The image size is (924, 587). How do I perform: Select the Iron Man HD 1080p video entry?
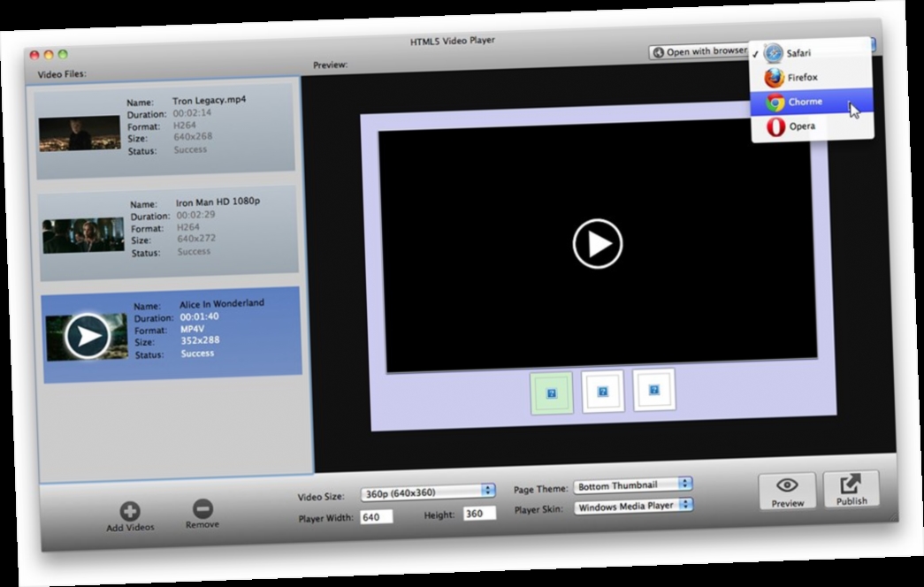(168, 228)
